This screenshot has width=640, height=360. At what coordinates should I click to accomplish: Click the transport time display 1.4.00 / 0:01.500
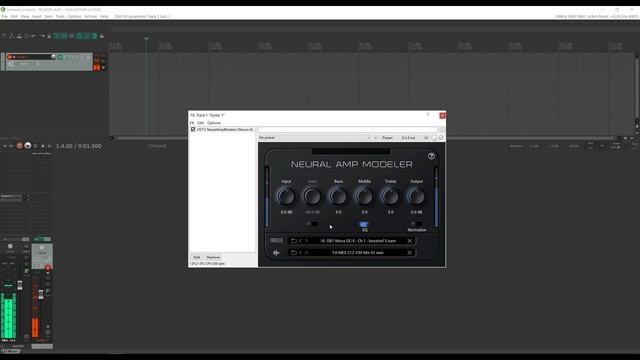pyautogui.click(x=78, y=146)
